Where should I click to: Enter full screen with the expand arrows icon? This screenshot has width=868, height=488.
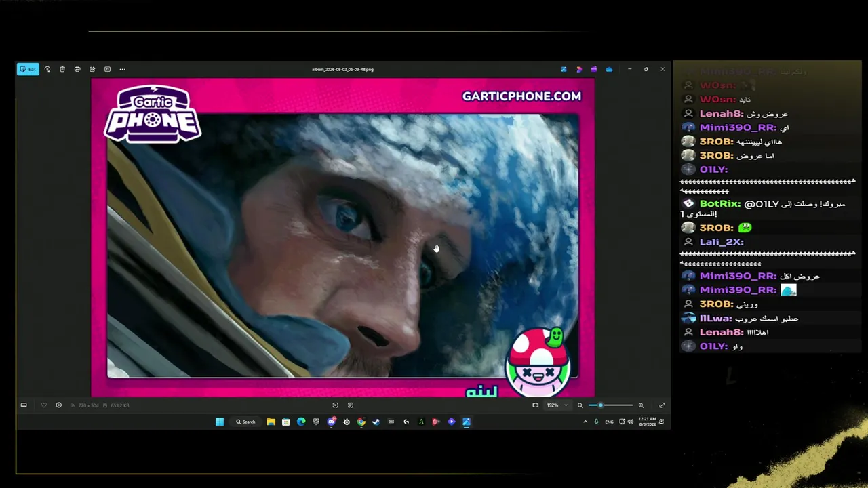click(662, 405)
